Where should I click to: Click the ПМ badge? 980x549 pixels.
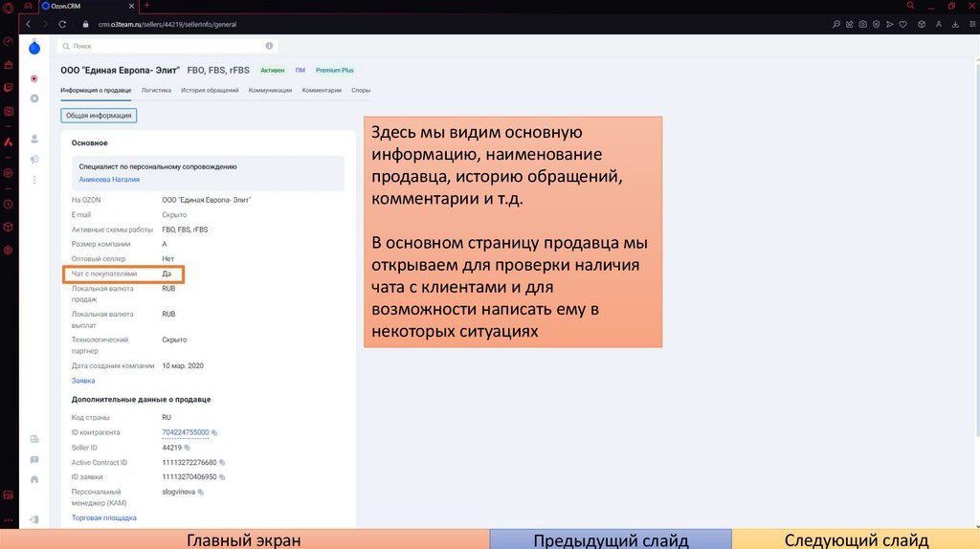(300, 70)
